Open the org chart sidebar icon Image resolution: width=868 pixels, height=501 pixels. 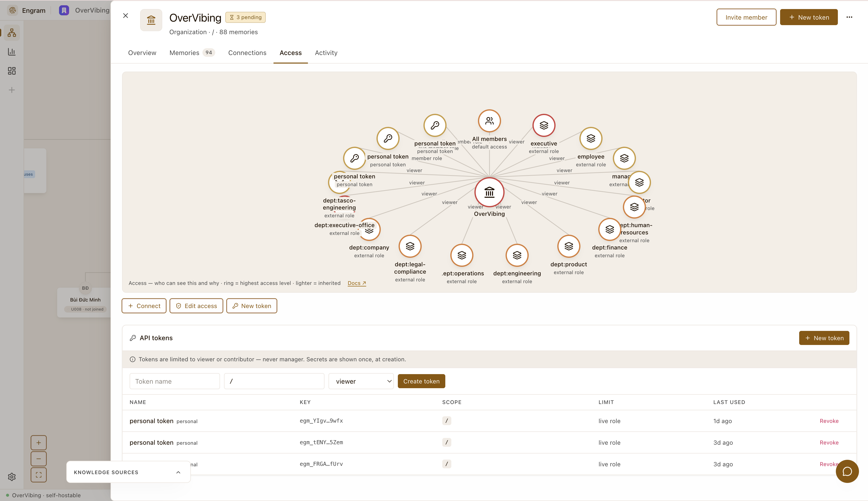coord(12,33)
